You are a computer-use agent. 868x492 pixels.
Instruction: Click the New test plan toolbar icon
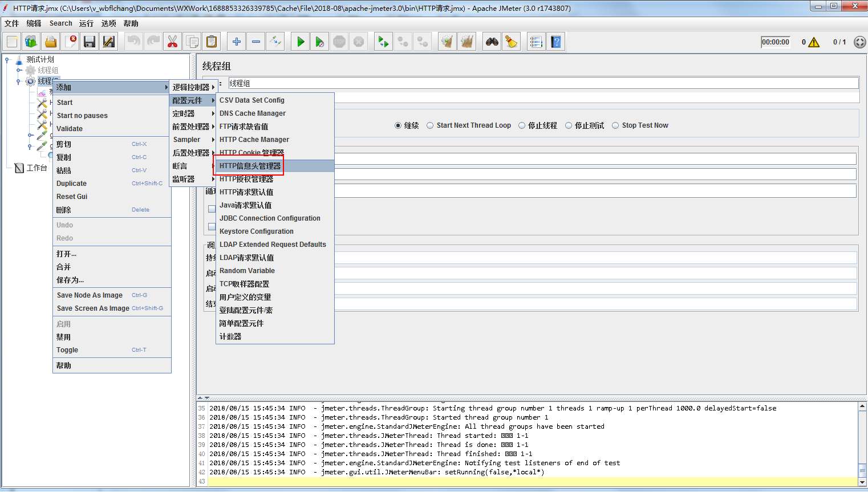13,42
